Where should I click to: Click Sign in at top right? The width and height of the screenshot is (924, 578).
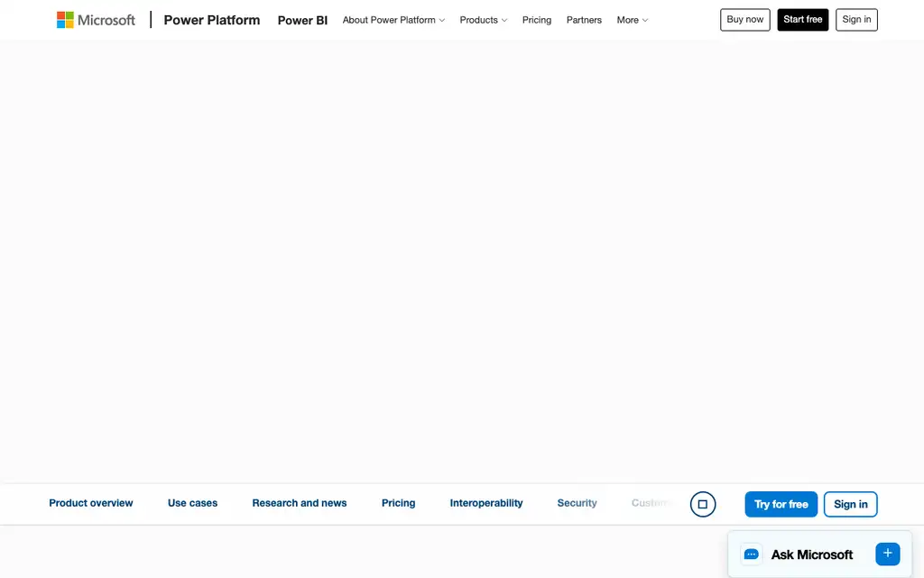click(x=856, y=20)
